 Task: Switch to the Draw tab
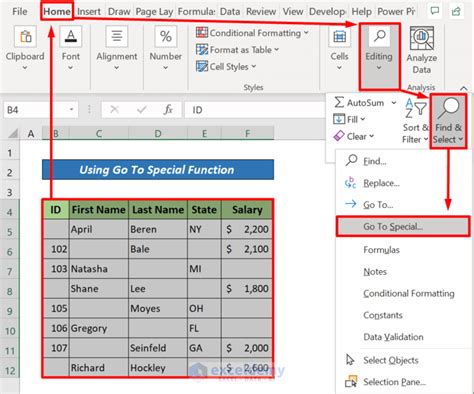119,11
